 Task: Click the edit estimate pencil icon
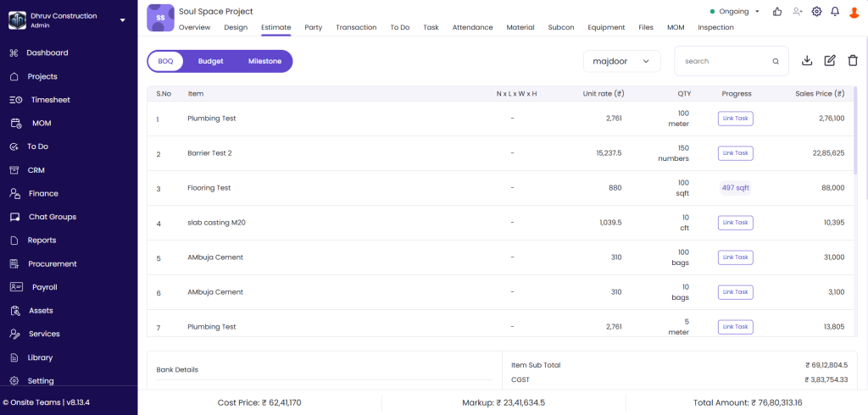[x=830, y=61]
